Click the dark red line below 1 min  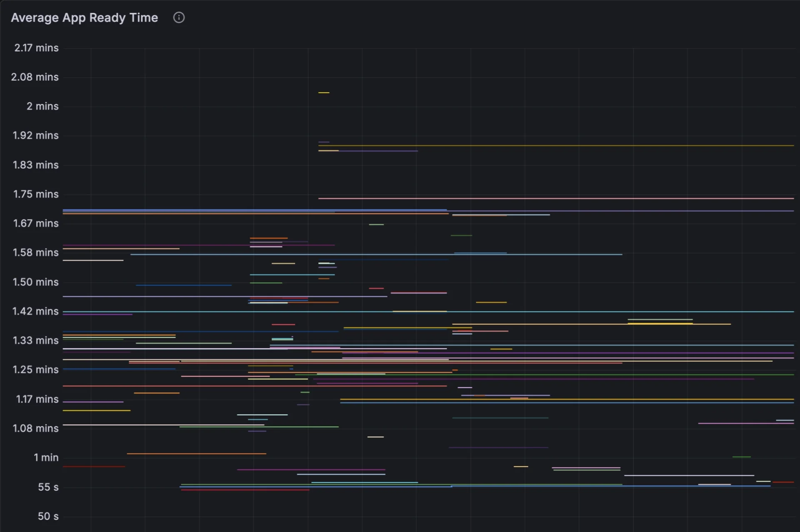94,467
